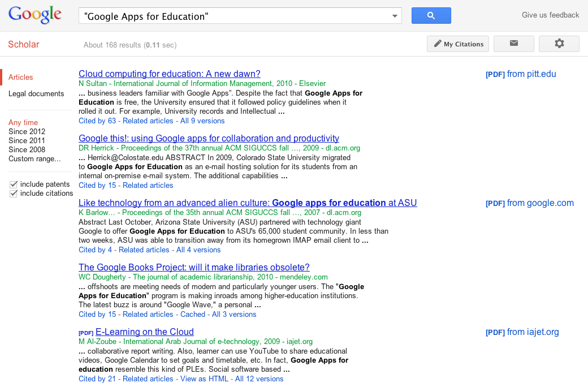The width and height of the screenshot is (588, 387).
Task: Open the PDF from google.com
Action: [530, 203]
